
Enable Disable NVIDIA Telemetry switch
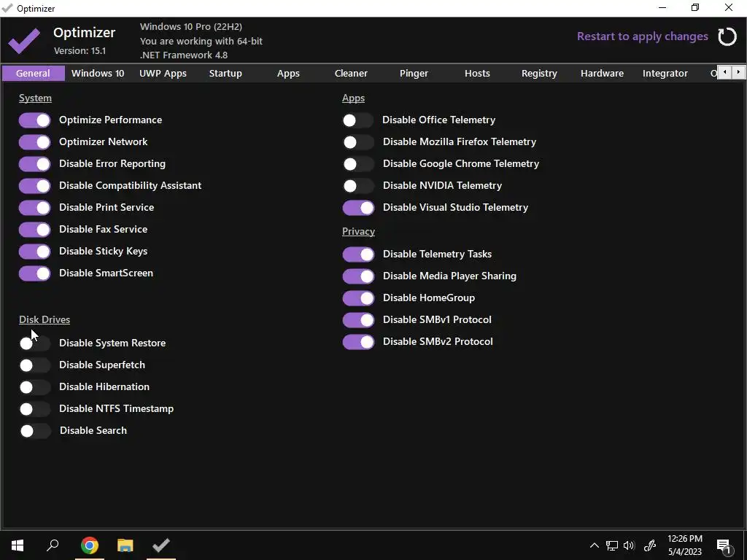358,186
